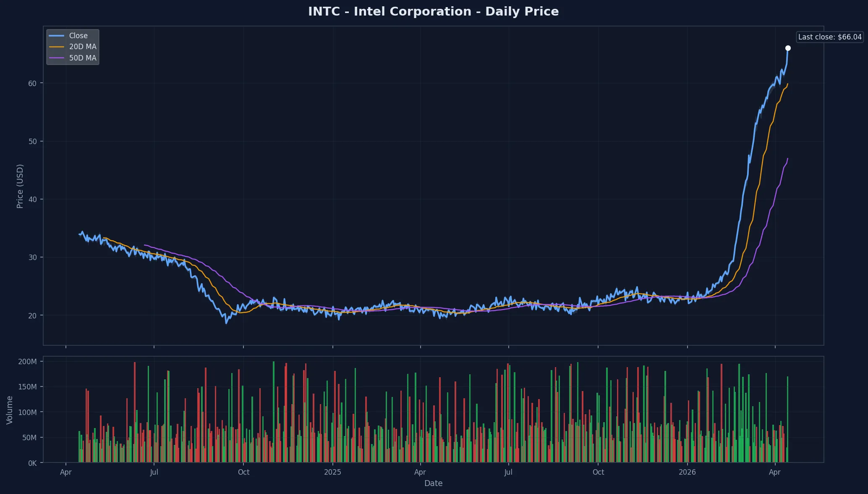Click the '2026' date axis label
868x494 pixels.
[x=687, y=472]
